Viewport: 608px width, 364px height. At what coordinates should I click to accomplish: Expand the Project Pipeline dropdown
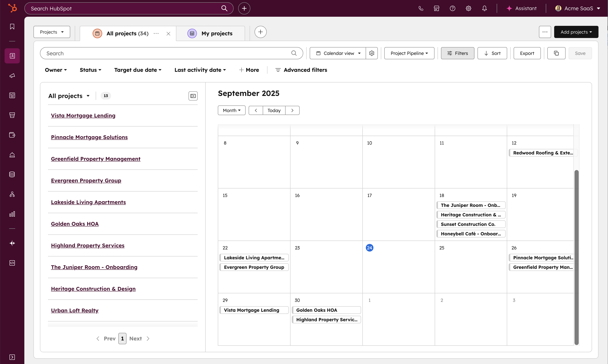(409, 53)
